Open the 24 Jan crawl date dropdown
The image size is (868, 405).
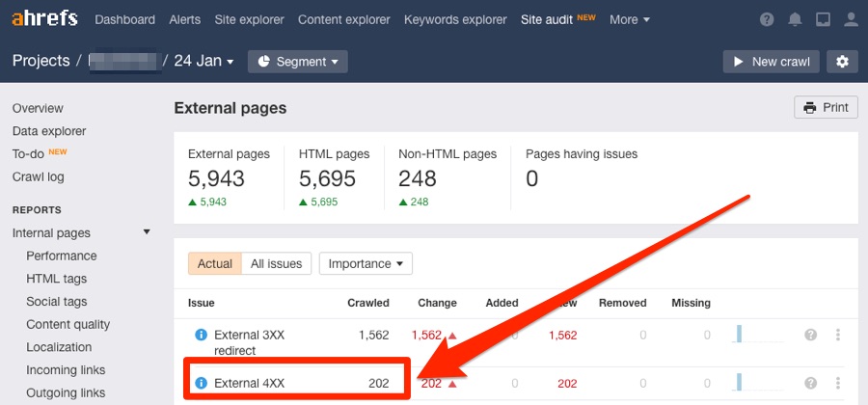203,61
